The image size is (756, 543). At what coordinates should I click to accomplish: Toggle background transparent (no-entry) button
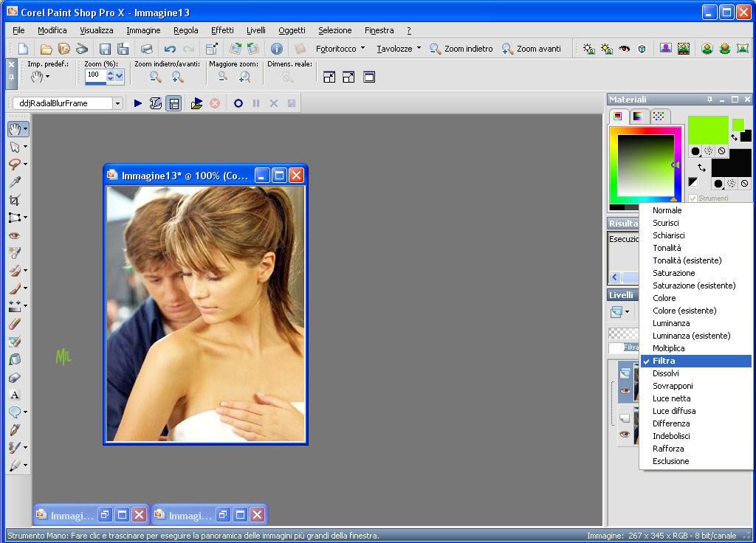click(x=744, y=184)
